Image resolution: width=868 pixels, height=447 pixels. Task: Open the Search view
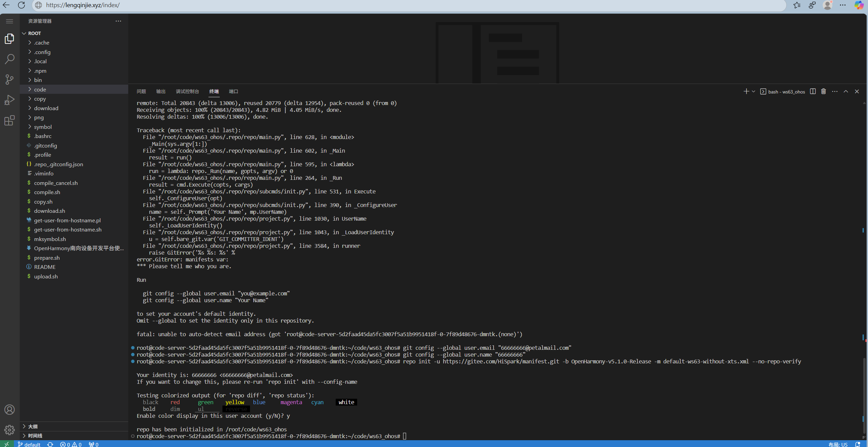[9, 59]
